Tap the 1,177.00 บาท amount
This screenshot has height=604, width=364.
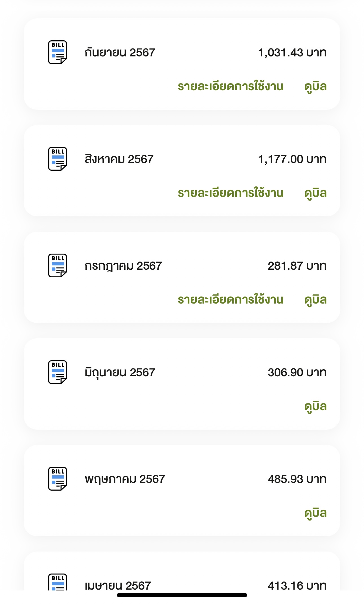pos(292,159)
